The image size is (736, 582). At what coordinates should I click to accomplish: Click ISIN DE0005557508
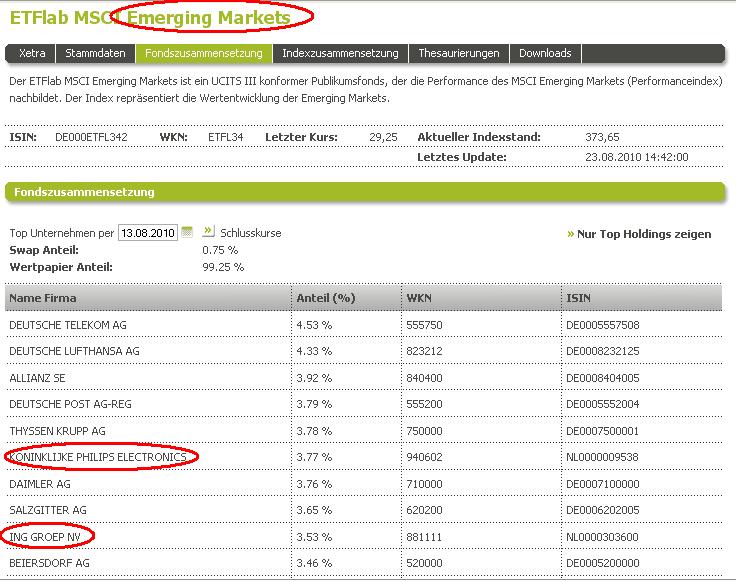point(603,325)
